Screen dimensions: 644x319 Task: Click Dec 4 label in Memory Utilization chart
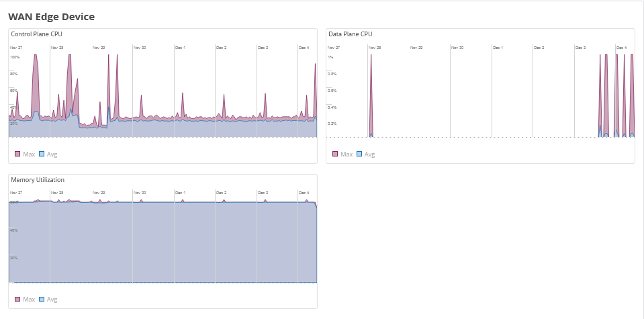pyautogui.click(x=304, y=193)
